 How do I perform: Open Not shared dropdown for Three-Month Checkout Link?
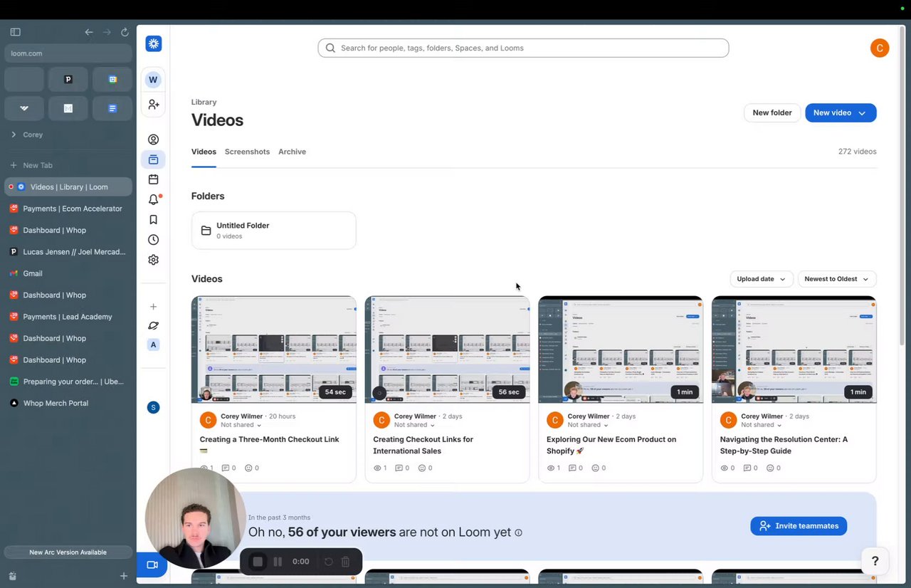(x=241, y=425)
